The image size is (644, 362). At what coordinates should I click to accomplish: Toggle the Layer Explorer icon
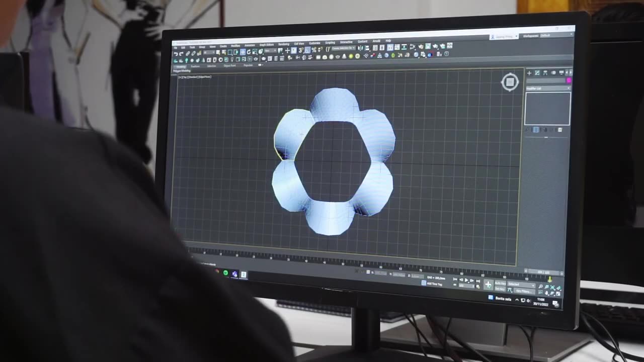tap(382, 47)
